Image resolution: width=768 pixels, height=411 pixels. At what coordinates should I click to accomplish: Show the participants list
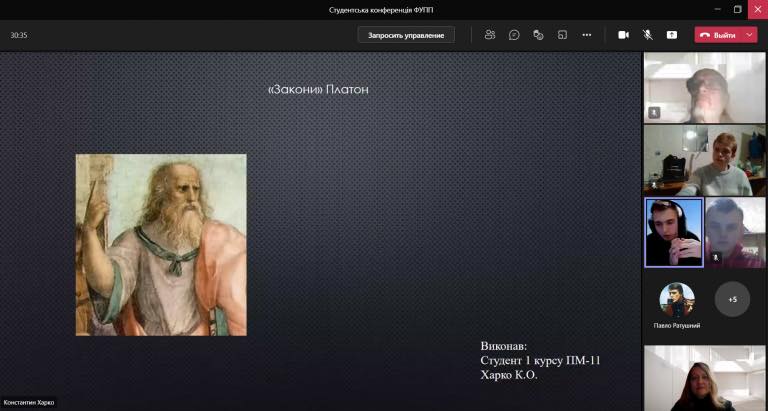(x=490, y=35)
